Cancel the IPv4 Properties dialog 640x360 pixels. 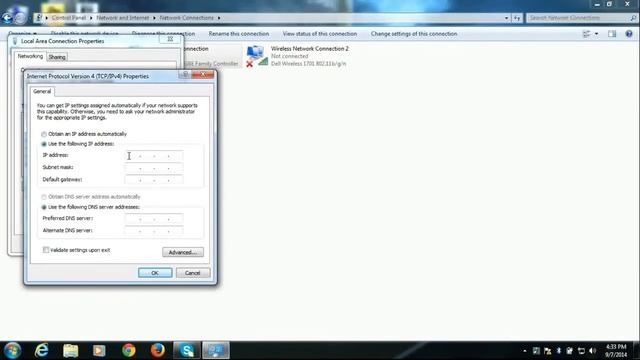193,273
